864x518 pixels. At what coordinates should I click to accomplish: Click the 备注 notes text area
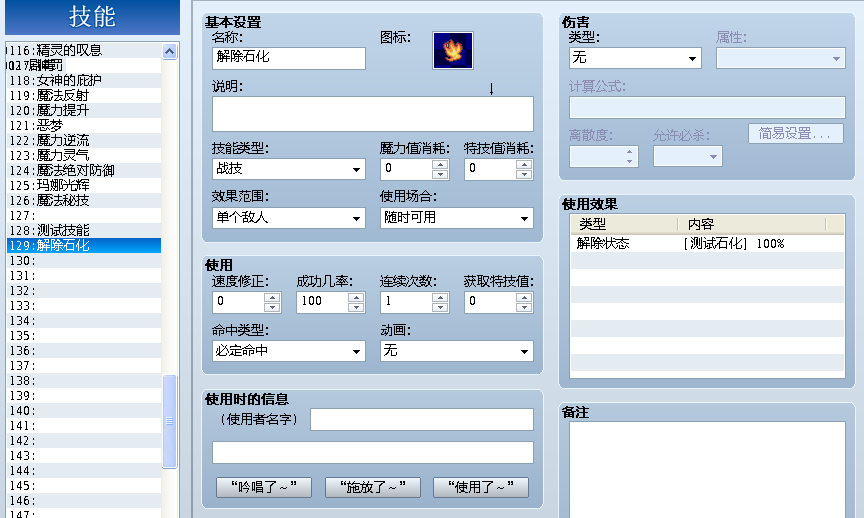click(x=708, y=470)
